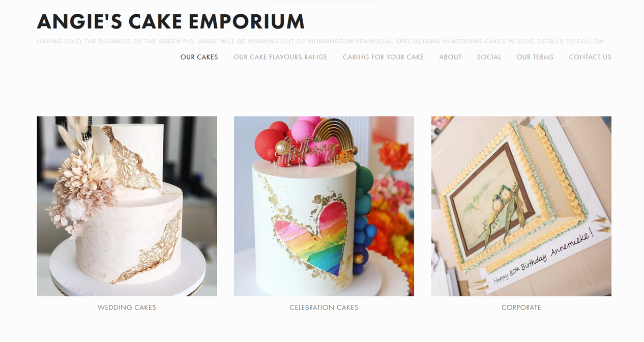Click the Angie's Cake Emporium site title
Screen dimensions: 644x342
[171, 22]
